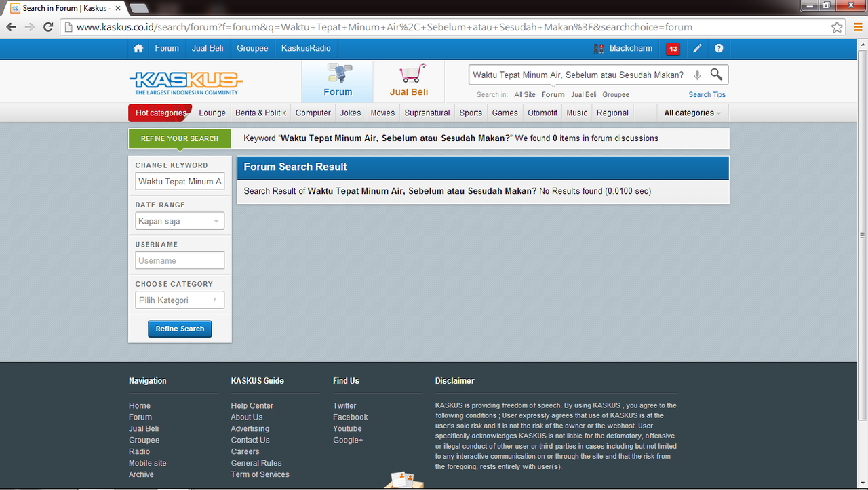Open the Youtube footer link
This screenshot has width=868, height=490.
click(x=347, y=429)
